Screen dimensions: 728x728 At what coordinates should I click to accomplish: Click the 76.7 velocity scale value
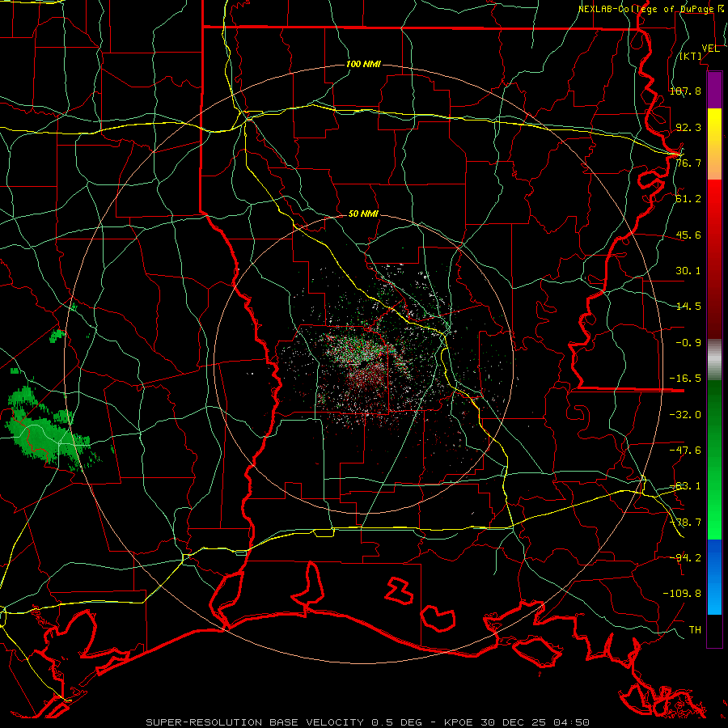[x=688, y=163]
